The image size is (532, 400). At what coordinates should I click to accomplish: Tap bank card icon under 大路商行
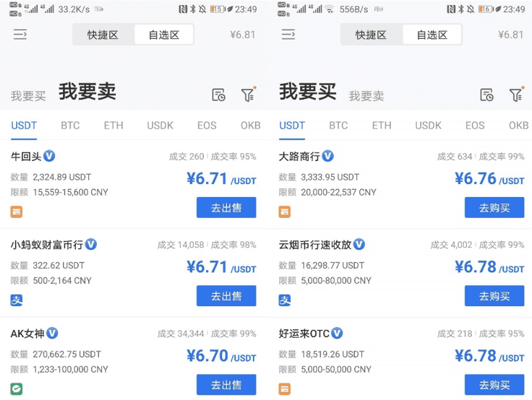click(x=284, y=212)
